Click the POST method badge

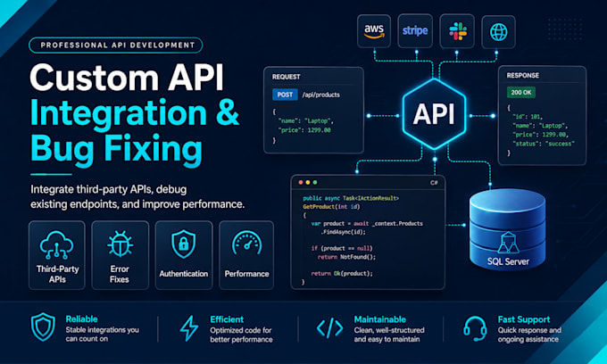point(285,95)
